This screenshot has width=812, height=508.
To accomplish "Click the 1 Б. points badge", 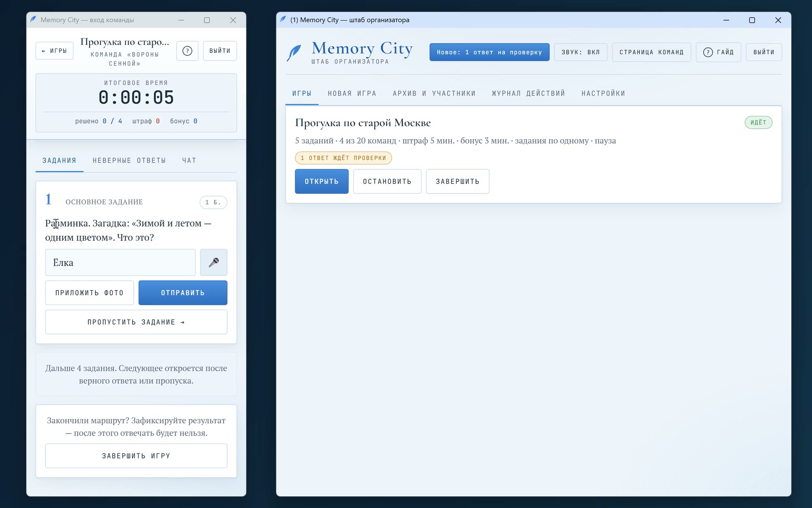I will click(213, 202).
